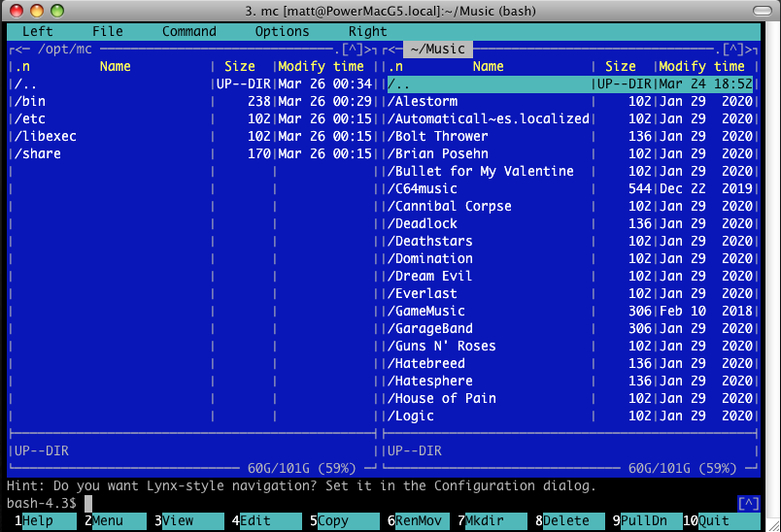The width and height of the screenshot is (781, 532).
Task: Select /C64music folder
Action: tap(570, 188)
